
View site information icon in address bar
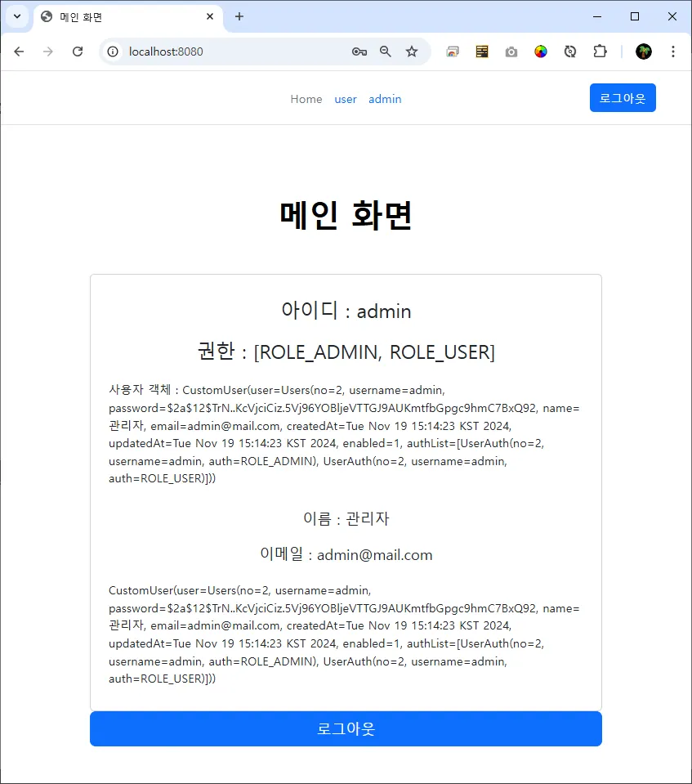(113, 52)
